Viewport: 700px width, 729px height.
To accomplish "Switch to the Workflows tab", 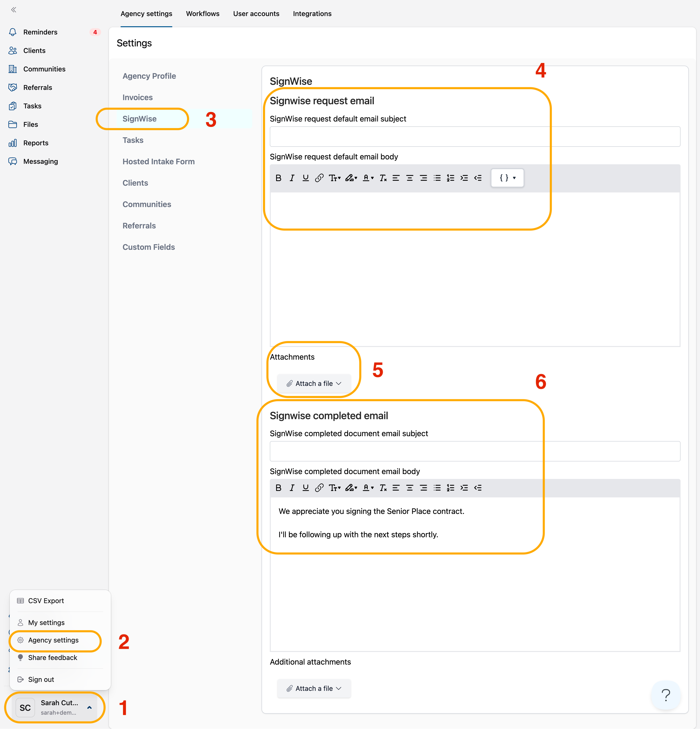I will tap(202, 14).
